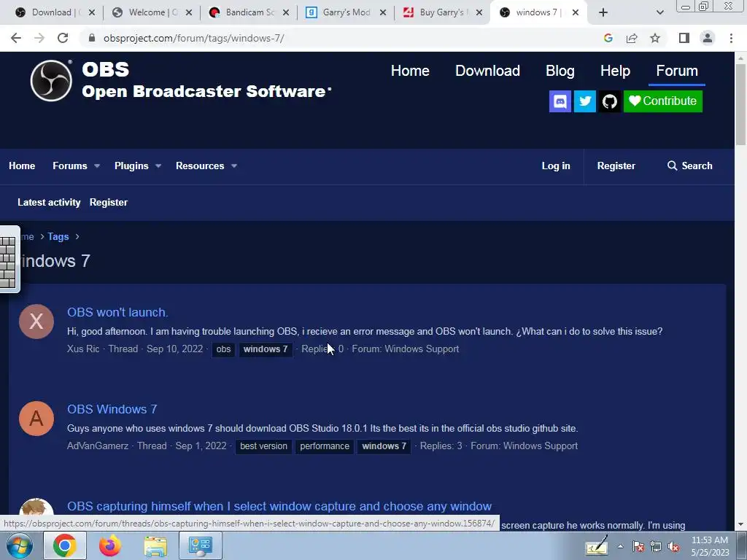
Task: Click the best version tag
Action: [x=263, y=446]
